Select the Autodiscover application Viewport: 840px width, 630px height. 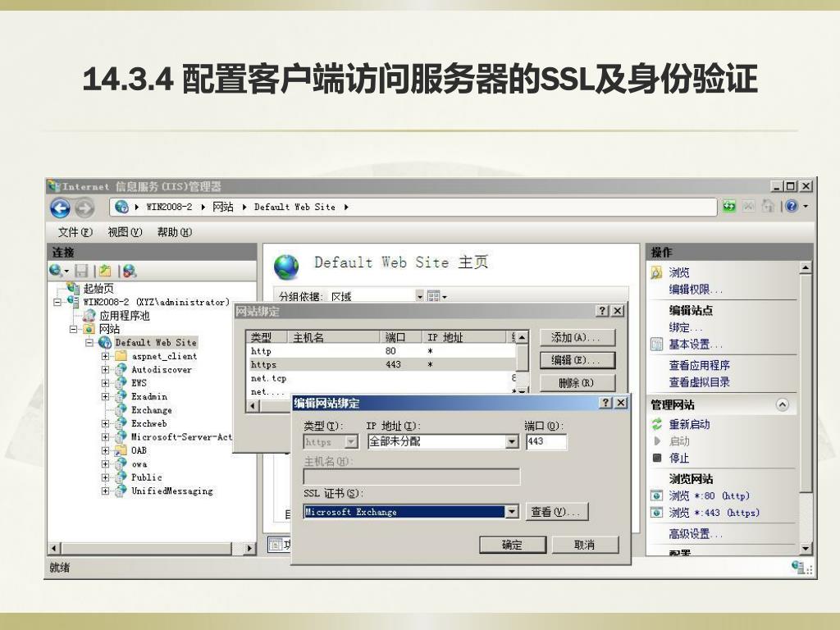click(162, 370)
